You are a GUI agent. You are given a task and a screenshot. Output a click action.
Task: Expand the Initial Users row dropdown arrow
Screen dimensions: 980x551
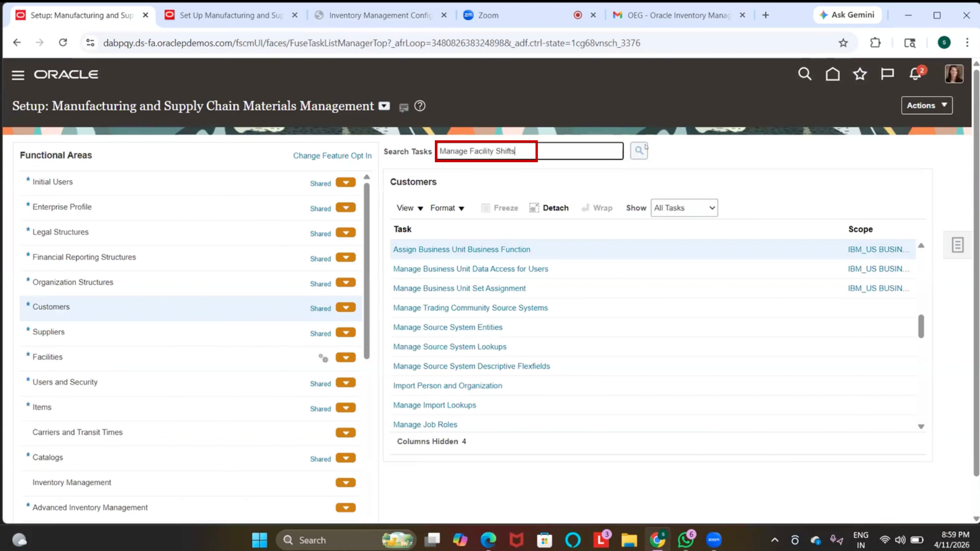(x=346, y=183)
